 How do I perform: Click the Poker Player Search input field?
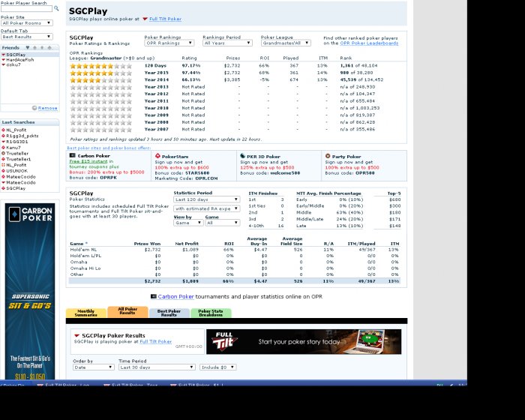coord(26,9)
